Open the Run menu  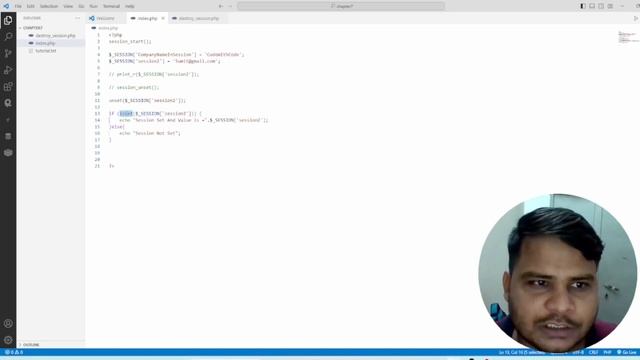pos(93,6)
